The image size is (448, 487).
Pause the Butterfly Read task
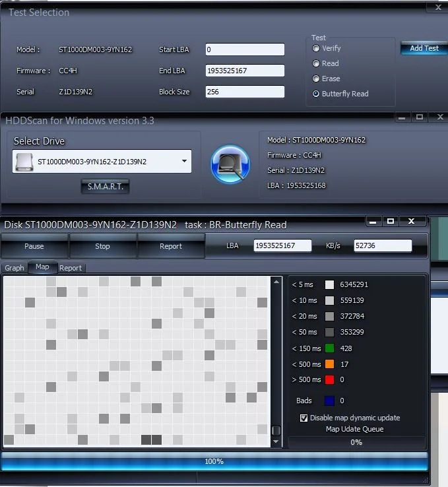34,246
